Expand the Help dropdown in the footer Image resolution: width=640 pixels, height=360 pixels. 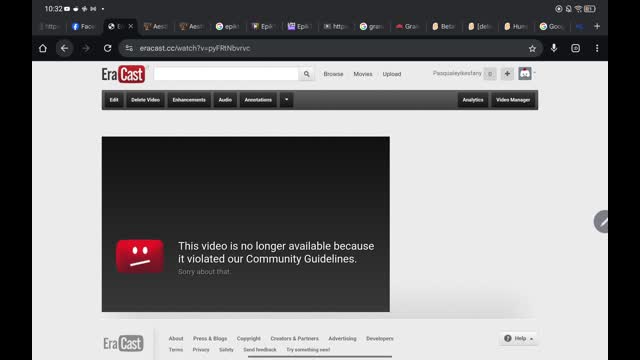pos(518,338)
